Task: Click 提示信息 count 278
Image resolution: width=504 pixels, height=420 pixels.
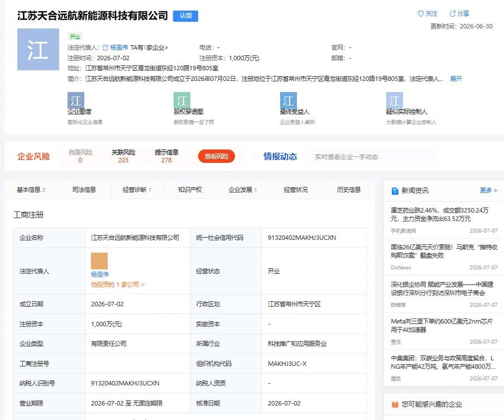Action: [166, 160]
